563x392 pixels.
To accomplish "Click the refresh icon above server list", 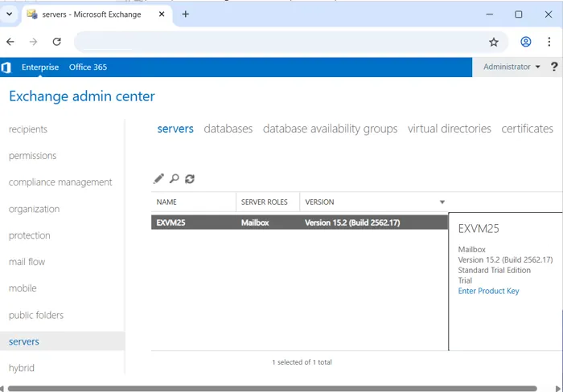I will pos(190,178).
